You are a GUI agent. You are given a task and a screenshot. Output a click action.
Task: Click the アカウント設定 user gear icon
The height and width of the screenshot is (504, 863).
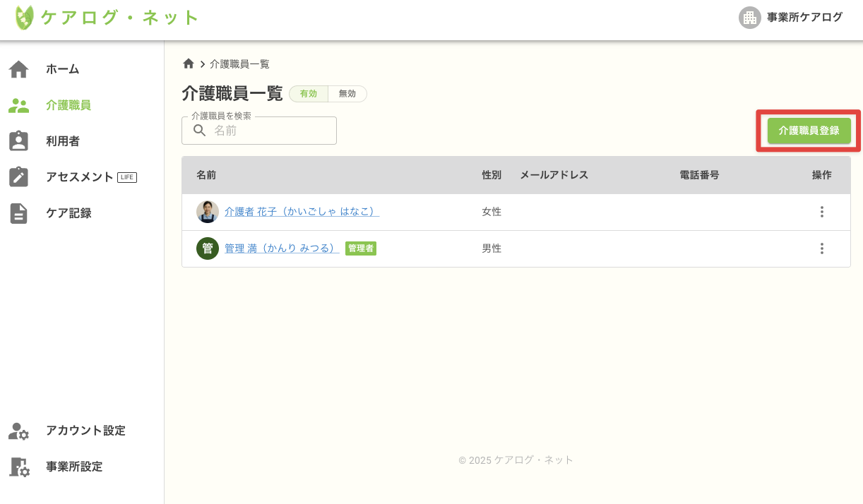pos(18,431)
